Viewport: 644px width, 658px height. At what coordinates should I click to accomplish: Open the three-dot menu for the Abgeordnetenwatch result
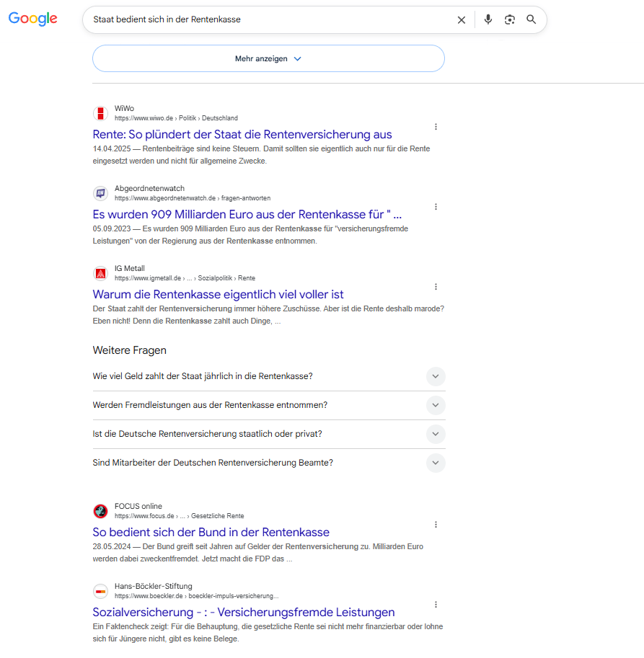pyautogui.click(x=436, y=207)
